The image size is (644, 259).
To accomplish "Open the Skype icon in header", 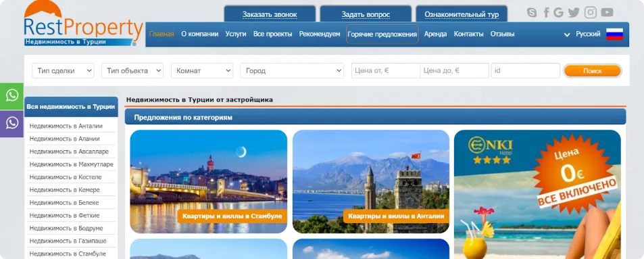I will point(532,13).
